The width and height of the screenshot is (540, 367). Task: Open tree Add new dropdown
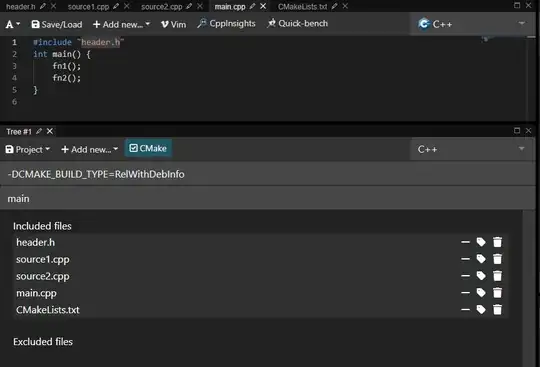pos(90,149)
